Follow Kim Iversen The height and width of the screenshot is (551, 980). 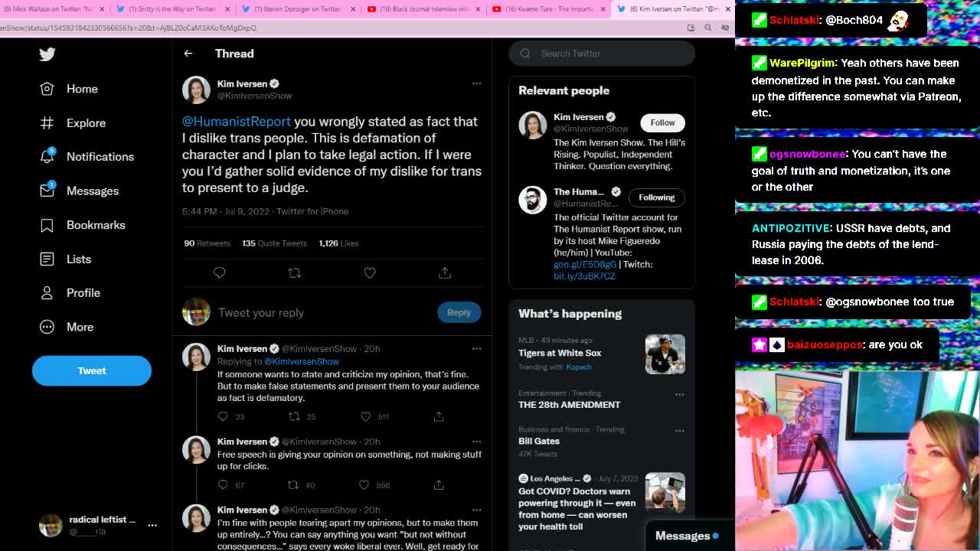click(662, 122)
